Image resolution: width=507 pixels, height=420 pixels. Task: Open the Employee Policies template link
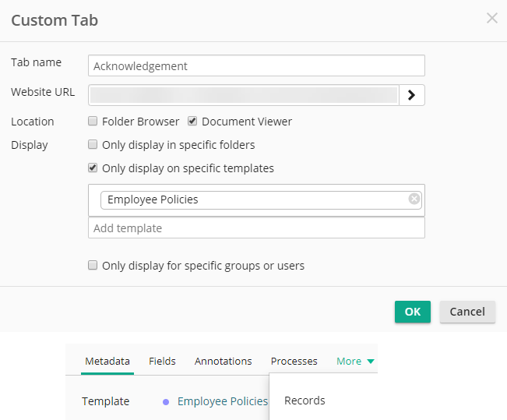222,401
